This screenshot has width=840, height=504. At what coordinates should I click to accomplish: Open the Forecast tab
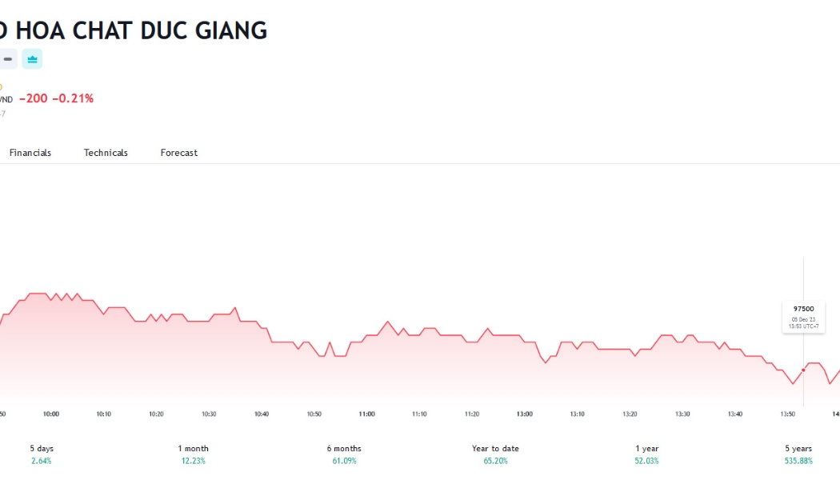tap(179, 153)
